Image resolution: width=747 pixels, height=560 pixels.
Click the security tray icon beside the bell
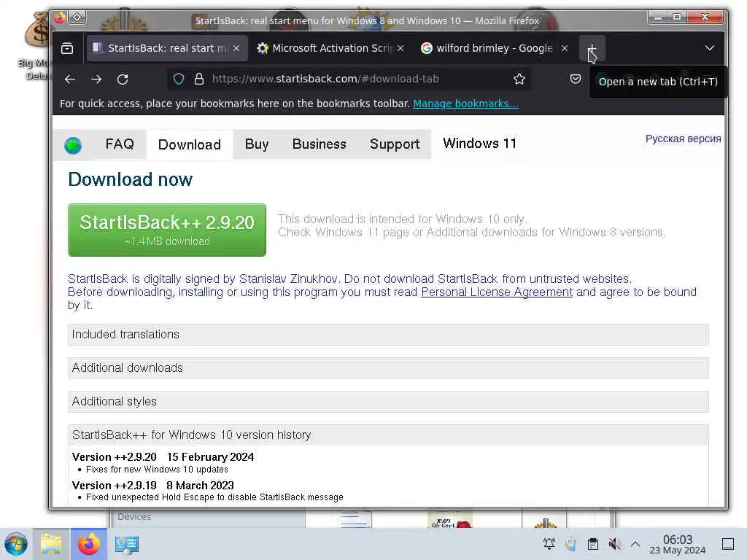pos(570,544)
